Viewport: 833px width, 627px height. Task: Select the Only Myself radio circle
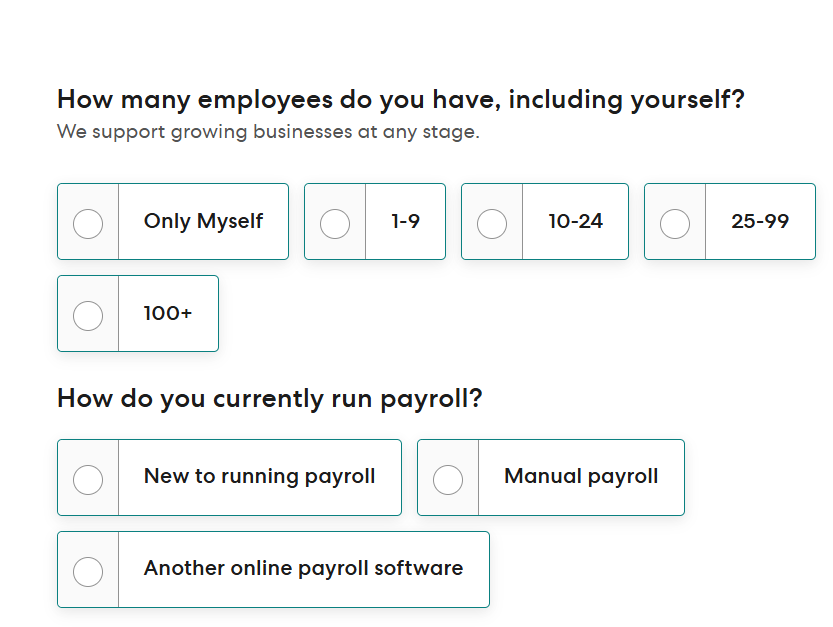click(x=88, y=223)
